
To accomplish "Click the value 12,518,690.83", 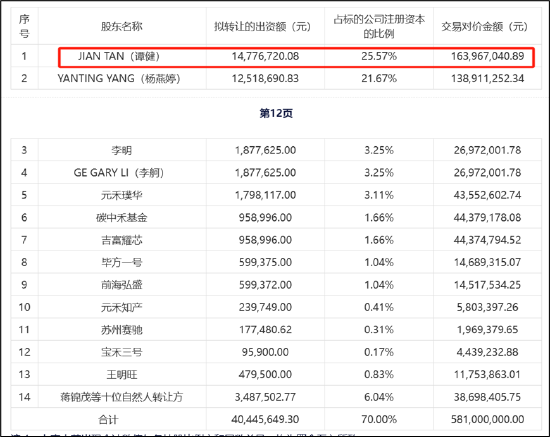I will pyautogui.click(x=265, y=78).
